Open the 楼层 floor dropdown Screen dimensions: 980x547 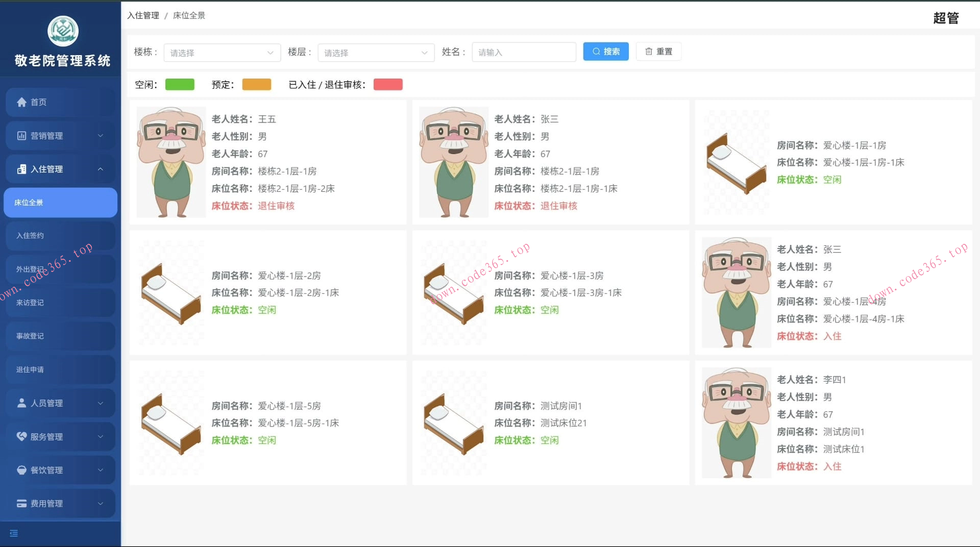(x=376, y=53)
